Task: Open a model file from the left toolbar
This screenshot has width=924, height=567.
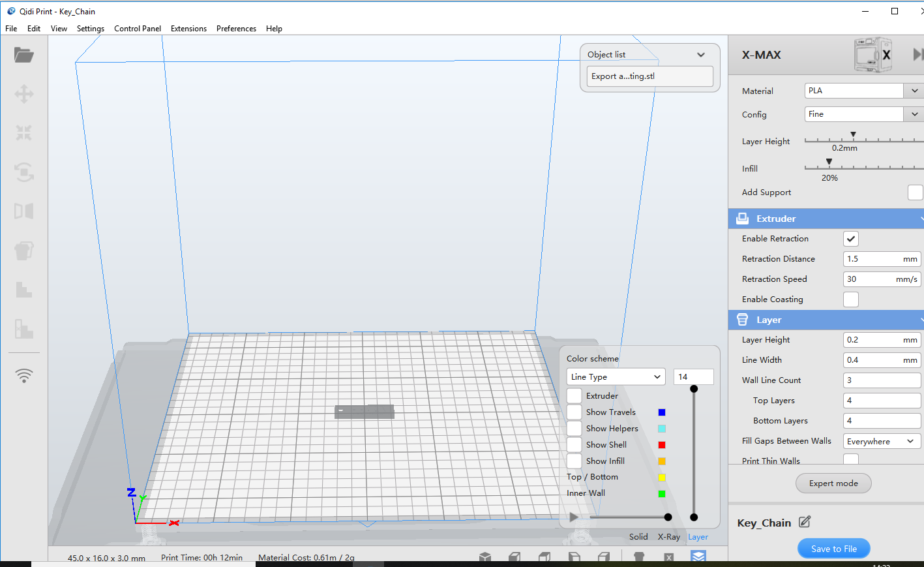Action: (x=24, y=55)
